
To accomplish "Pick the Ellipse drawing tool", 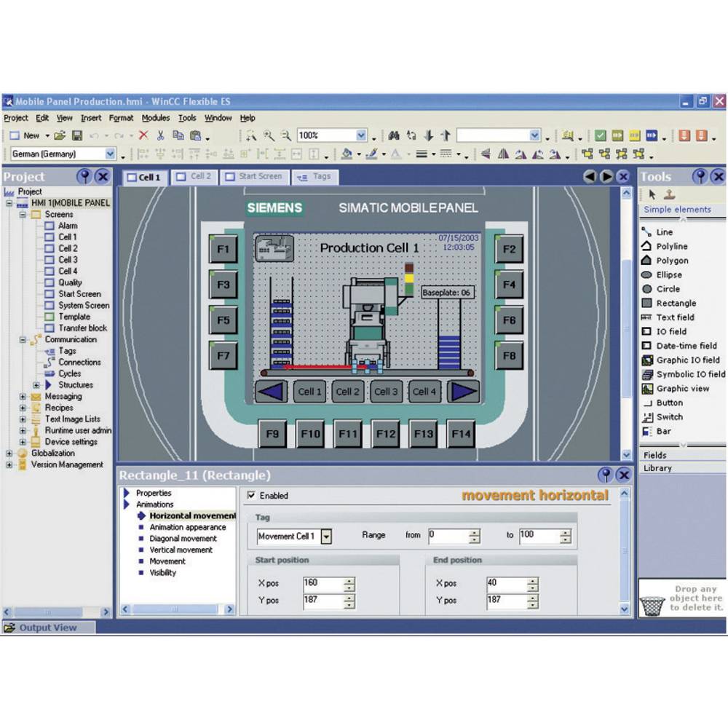I will (668, 275).
